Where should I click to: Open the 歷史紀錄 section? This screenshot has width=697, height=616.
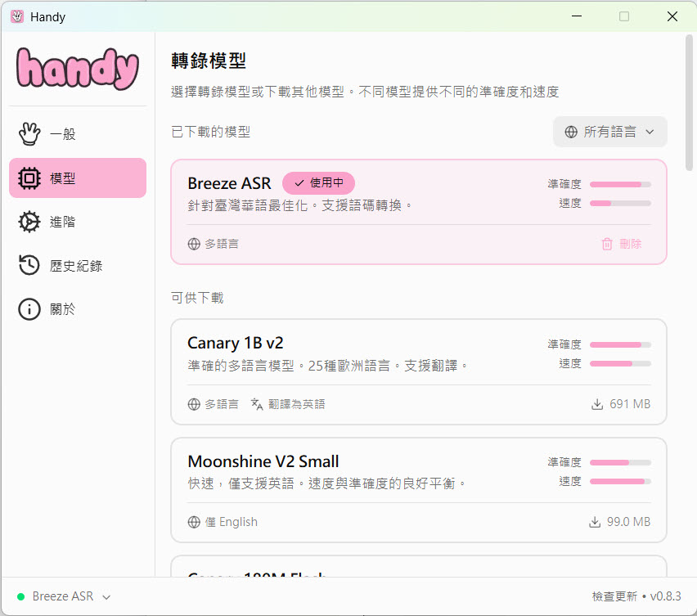click(78, 265)
